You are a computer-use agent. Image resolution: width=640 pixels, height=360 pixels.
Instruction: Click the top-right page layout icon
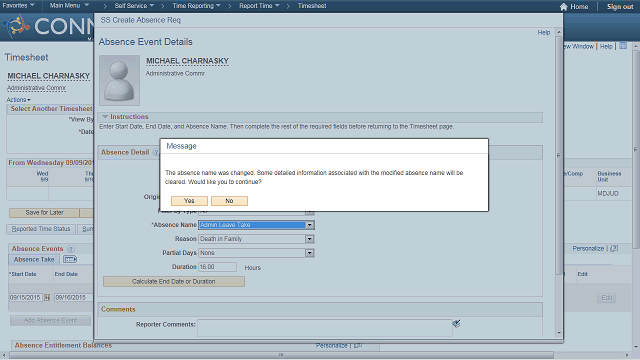point(623,46)
